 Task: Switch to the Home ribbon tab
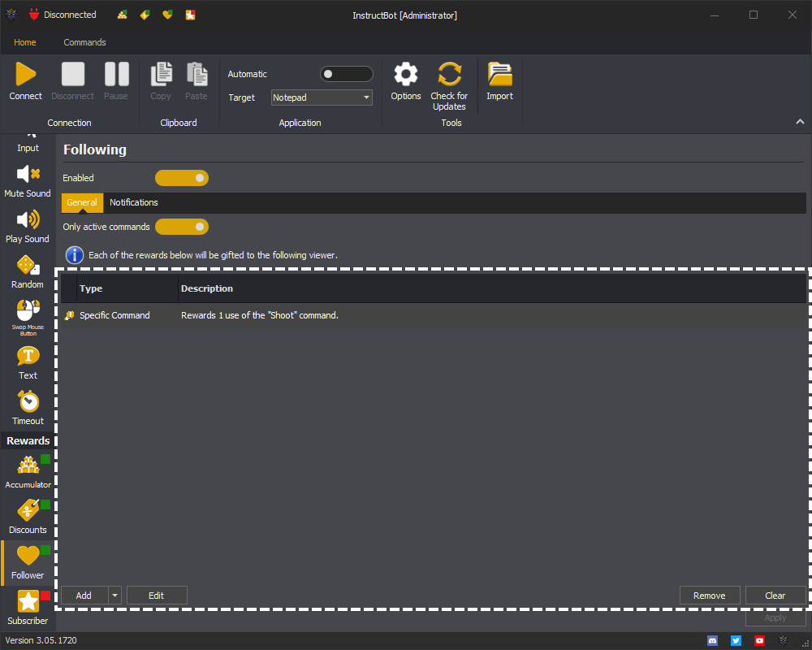click(25, 42)
